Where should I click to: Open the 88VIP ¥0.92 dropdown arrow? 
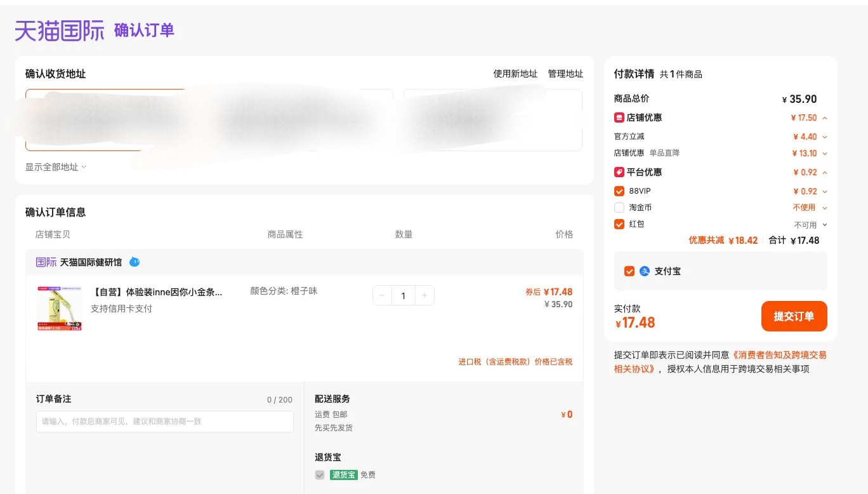tap(824, 191)
